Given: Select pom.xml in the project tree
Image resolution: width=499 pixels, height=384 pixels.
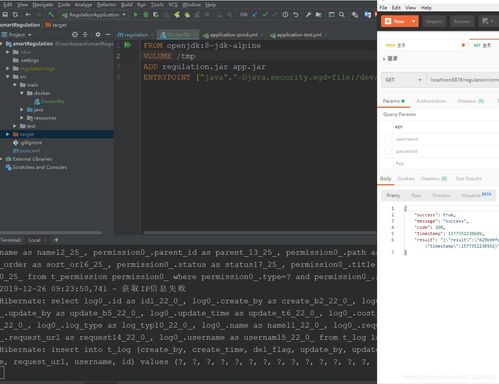Looking at the screenshot, I should click(26, 151).
